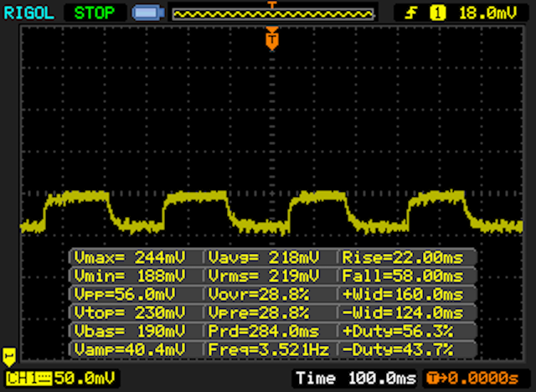Click the Vrms= 219mV measurement
The height and width of the screenshot is (392, 536).
pyautogui.click(x=264, y=276)
